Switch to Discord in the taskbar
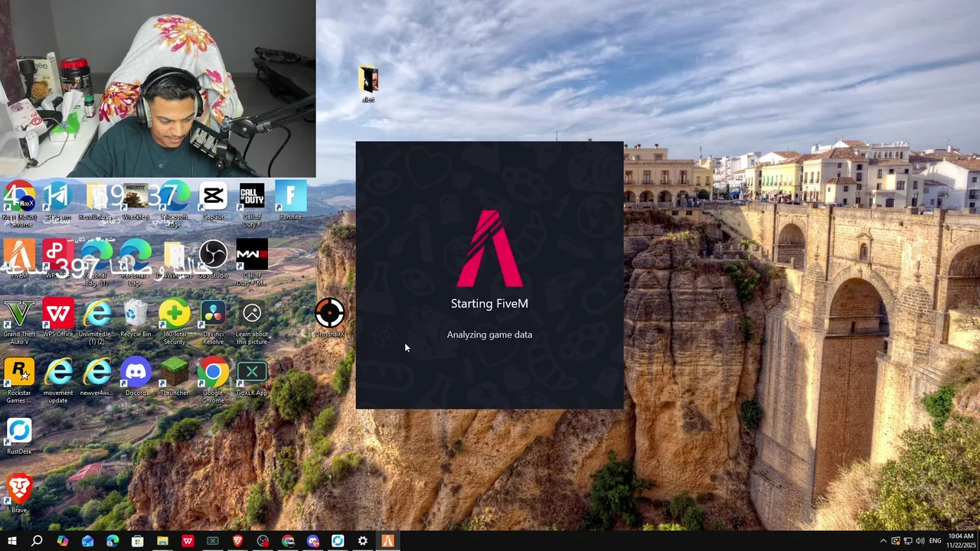This screenshot has width=980, height=551. 313,541
